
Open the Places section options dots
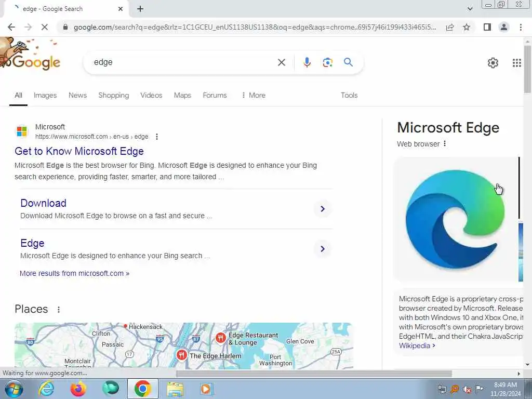click(59, 310)
